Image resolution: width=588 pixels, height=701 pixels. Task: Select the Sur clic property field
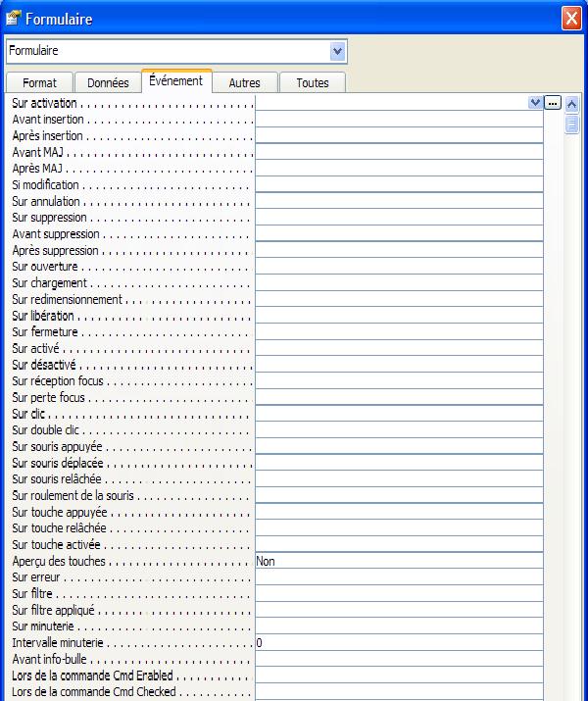399,414
